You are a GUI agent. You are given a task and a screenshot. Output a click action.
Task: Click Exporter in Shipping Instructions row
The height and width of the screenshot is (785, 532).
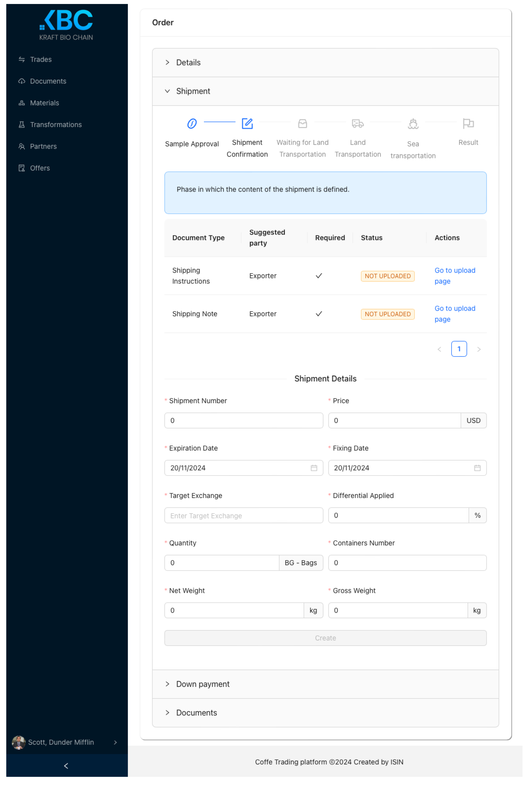coord(263,276)
